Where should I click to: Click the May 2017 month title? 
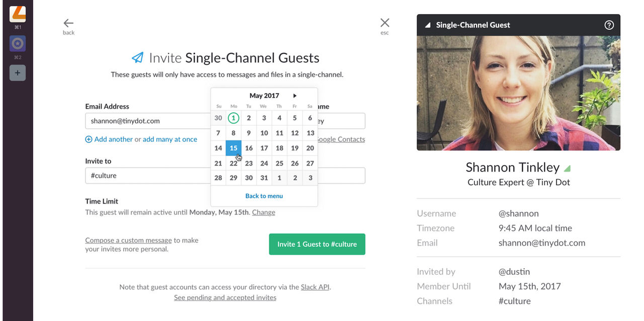click(x=264, y=96)
